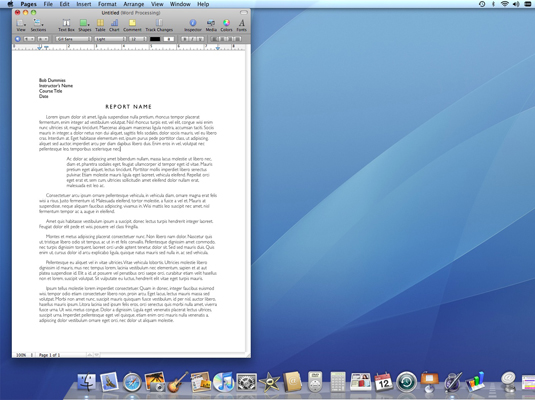Viewport: 535px width, 400px height.
Task: Open the Help menu
Action: pyautogui.click(x=203, y=4)
